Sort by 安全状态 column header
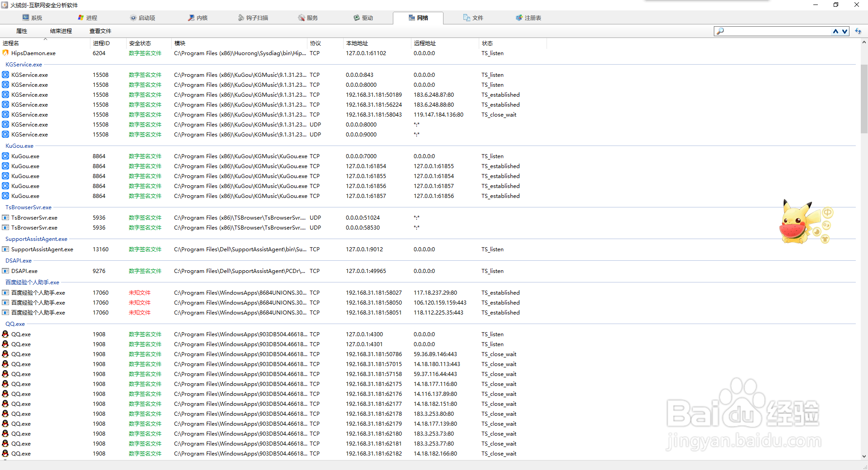The height and width of the screenshot is (470, 868). click(x=149, y=43)
